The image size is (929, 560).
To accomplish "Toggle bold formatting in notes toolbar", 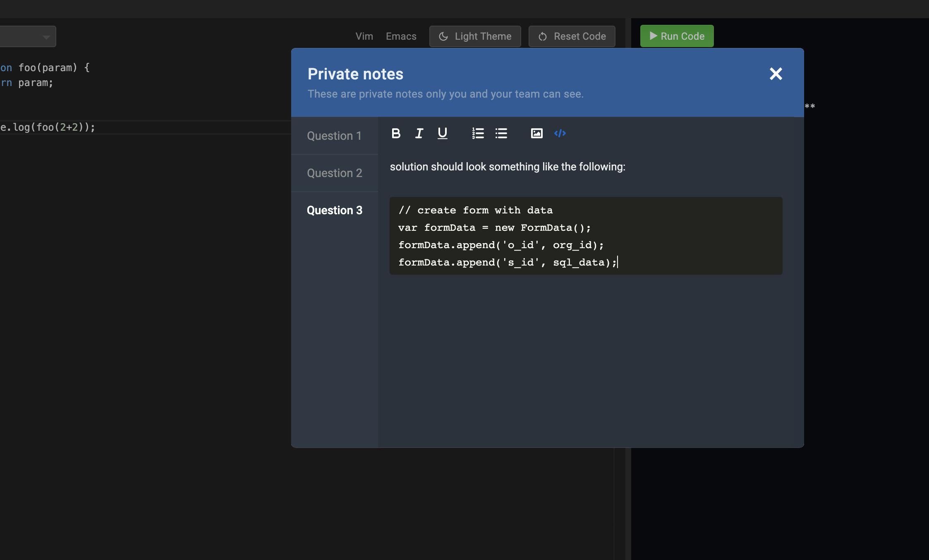I will click(x=396, y=133).
